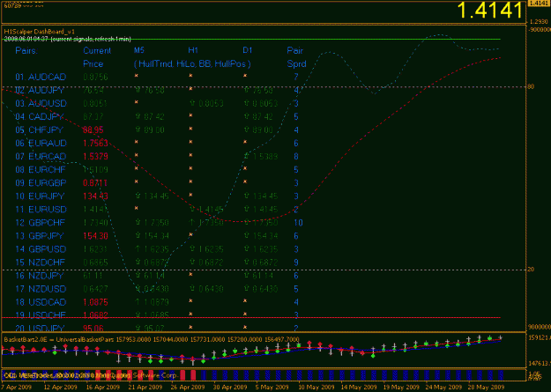Screen dimensions: 551x392
Task: Click the Pair Sprd column header
Action: pos(296,57)
